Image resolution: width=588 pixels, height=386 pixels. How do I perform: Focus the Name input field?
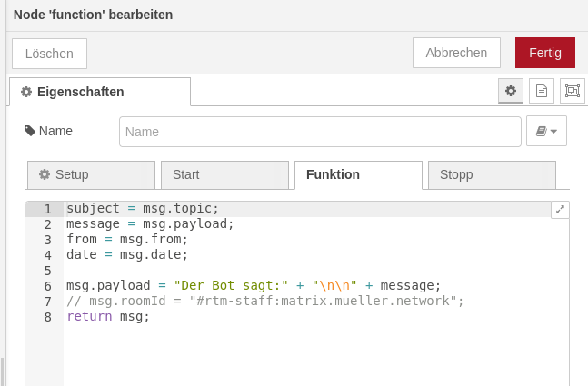pos(320,131)
